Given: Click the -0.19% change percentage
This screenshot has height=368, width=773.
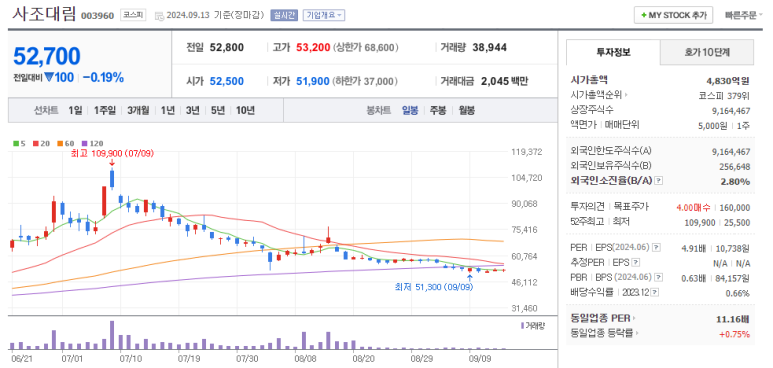Looking at the screenshot, I should point(104,77).
